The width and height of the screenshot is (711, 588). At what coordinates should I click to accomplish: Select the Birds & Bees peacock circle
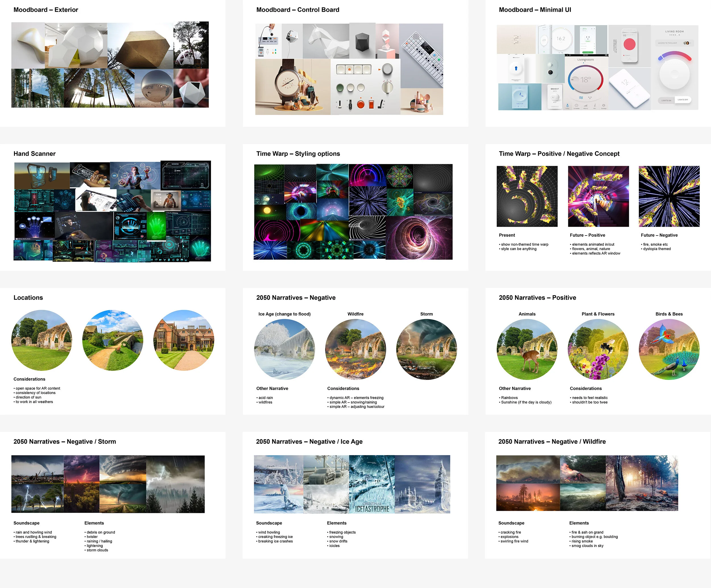click(x=669, y=349)
